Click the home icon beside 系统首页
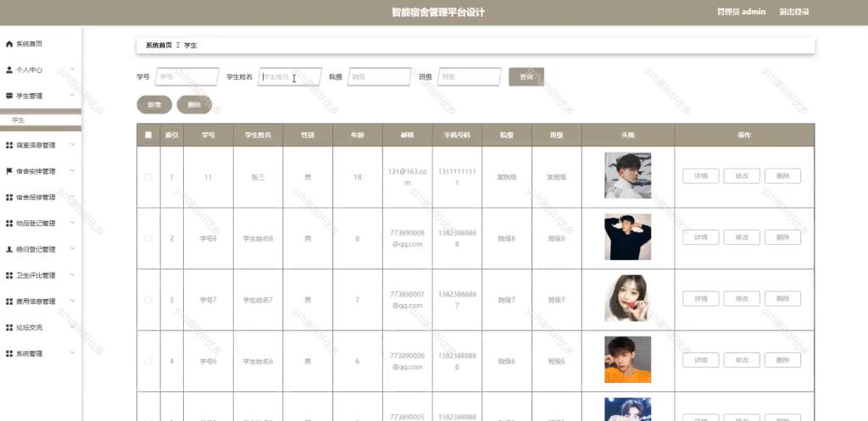868x421 pixels. (8, 44)
